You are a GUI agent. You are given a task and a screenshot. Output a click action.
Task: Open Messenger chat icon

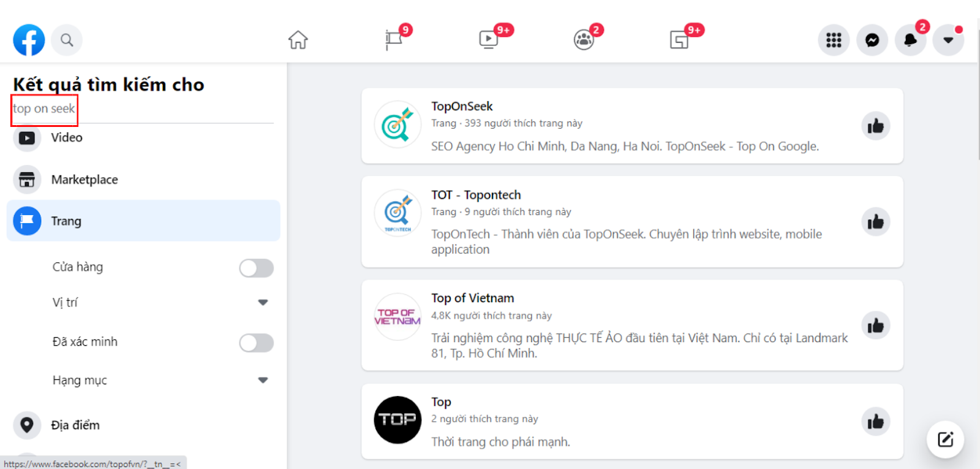tap(872, 40)
